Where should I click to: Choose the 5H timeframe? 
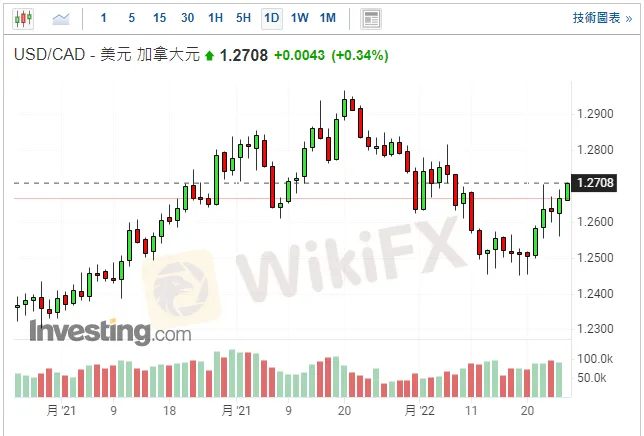pyautogui.click(x=244, y=18)
